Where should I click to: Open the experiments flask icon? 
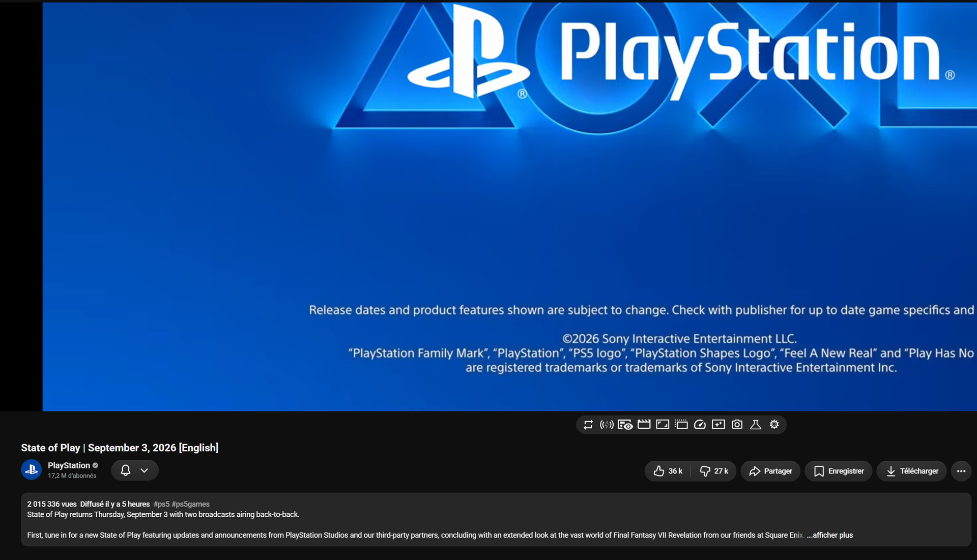756,424
